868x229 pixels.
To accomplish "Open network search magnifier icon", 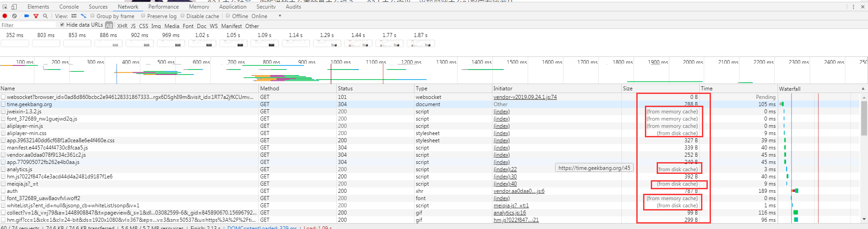I will click(x=45, y=16).
